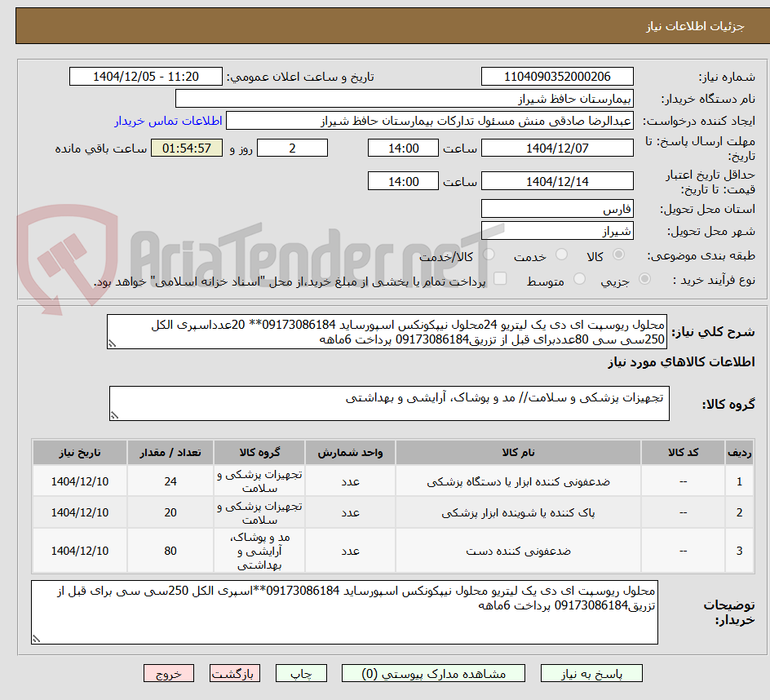The height and width of the screenshot is (700, 770).
Task: Select the خدمت radio button
Action: coord(561,255)
